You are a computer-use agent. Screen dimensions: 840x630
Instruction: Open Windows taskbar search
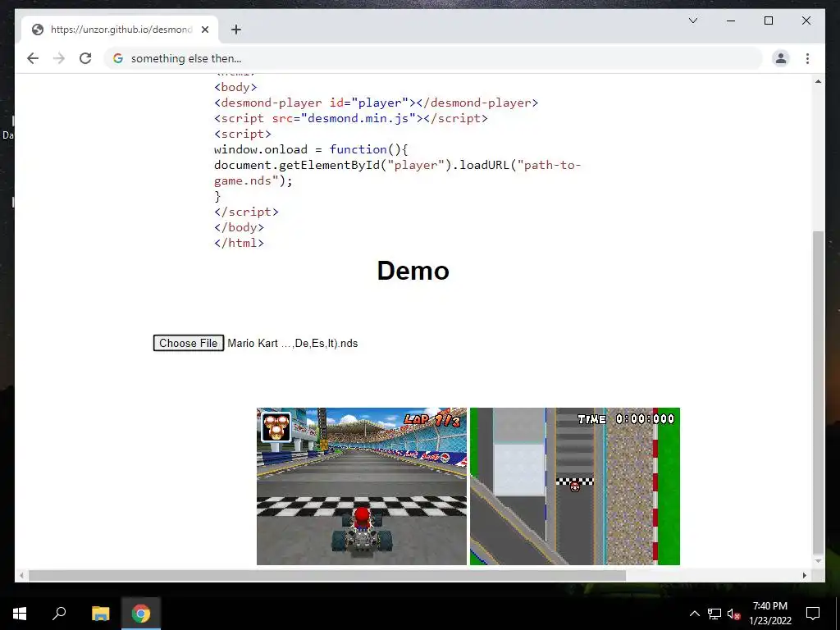point(59,614)
